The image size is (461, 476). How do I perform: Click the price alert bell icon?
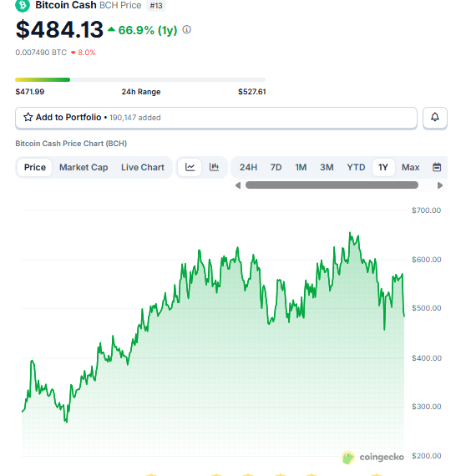pos(435,118)
